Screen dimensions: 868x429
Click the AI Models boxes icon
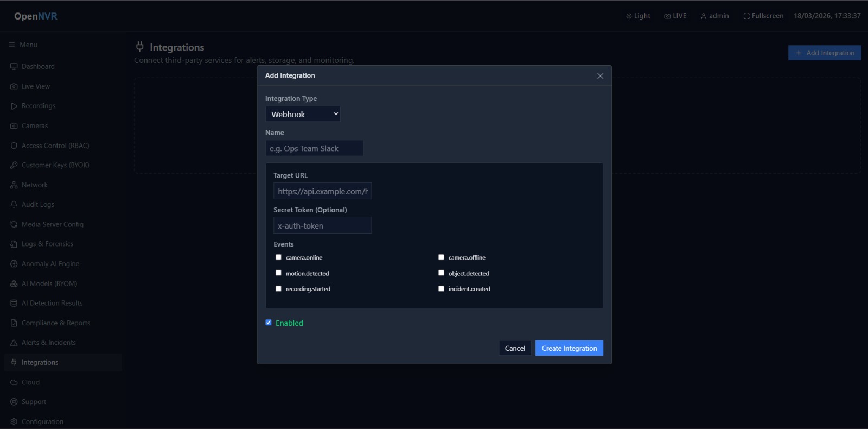coord(14,283)
